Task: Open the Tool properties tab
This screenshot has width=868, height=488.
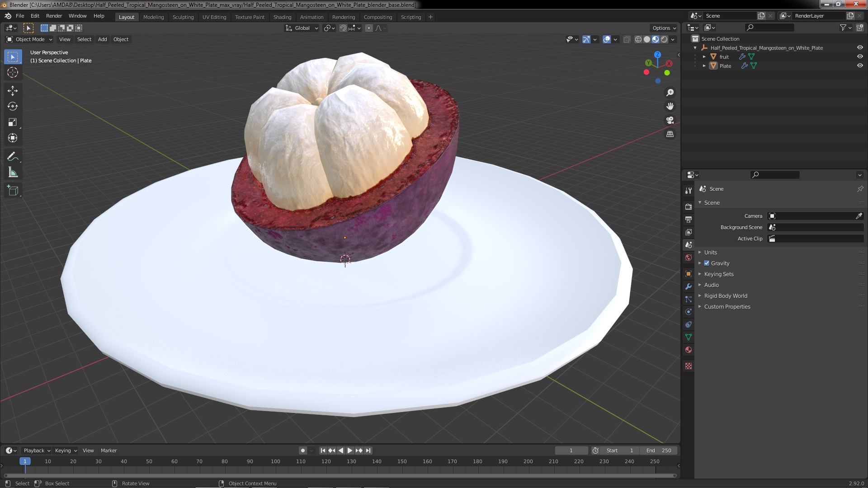Action: (x=689, y=191)
